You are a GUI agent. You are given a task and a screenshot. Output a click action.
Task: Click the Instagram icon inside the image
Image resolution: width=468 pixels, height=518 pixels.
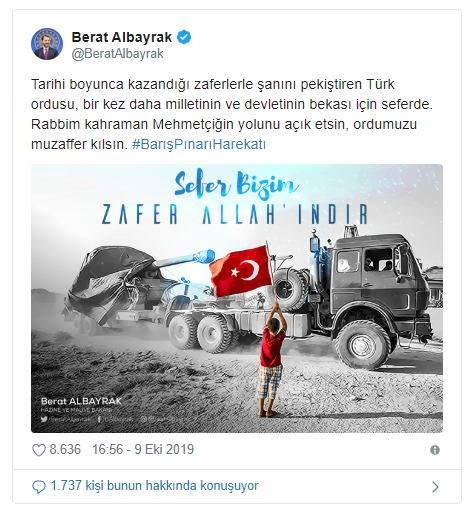(144, 419)
